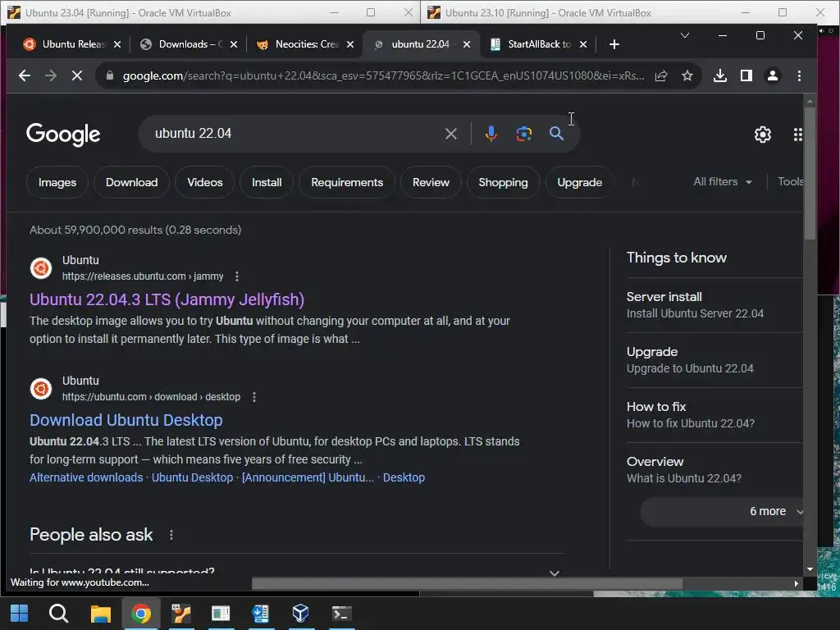This screenshot has height=630, width=840.
Task: Select the Shopping filter chip
Action: point(503,183)
